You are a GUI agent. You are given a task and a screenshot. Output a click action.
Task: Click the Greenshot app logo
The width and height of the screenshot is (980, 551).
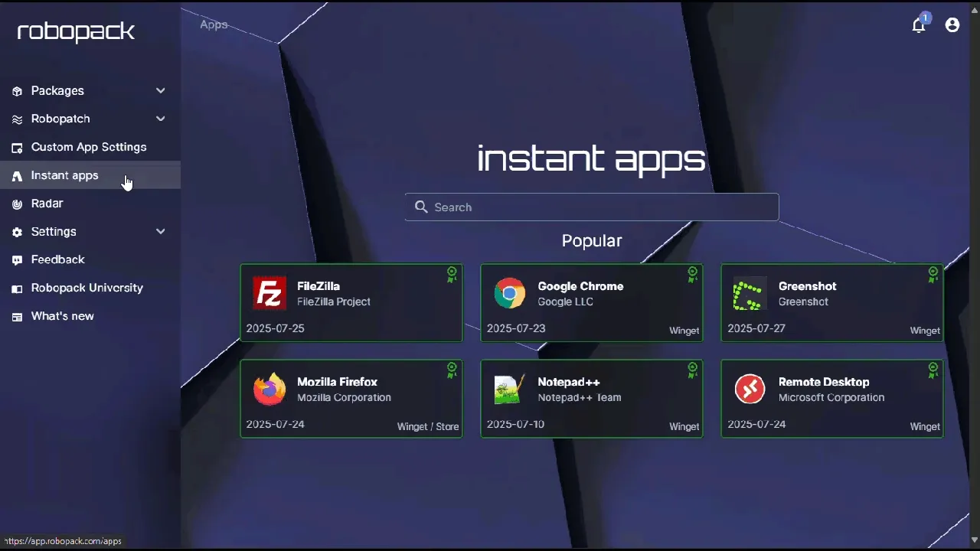750,294
